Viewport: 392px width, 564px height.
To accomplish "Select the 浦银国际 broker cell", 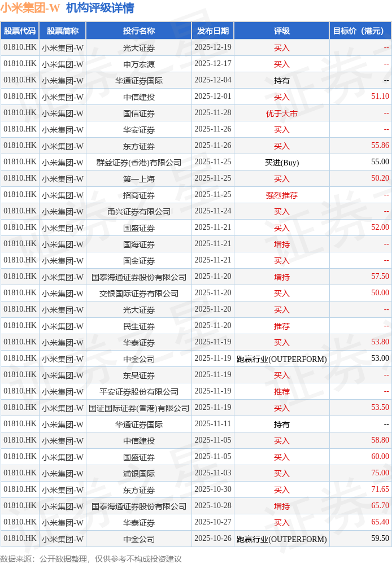I will (x=139, y=473).
